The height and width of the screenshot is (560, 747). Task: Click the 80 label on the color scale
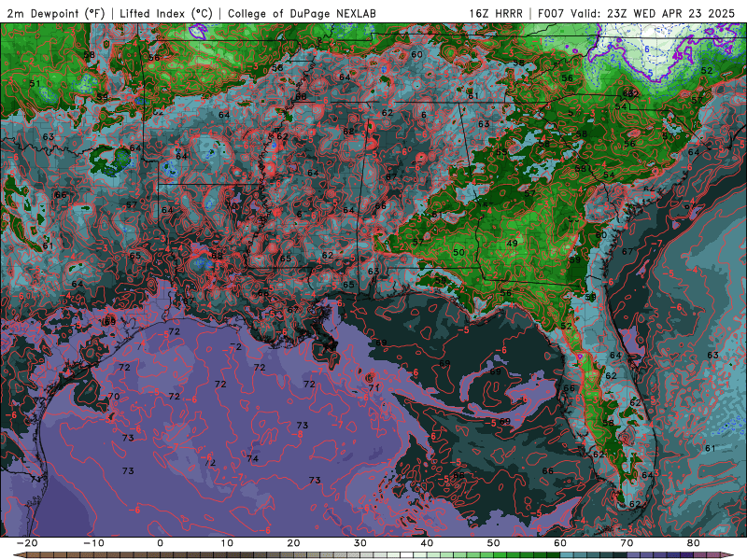[x=694, y=543]
